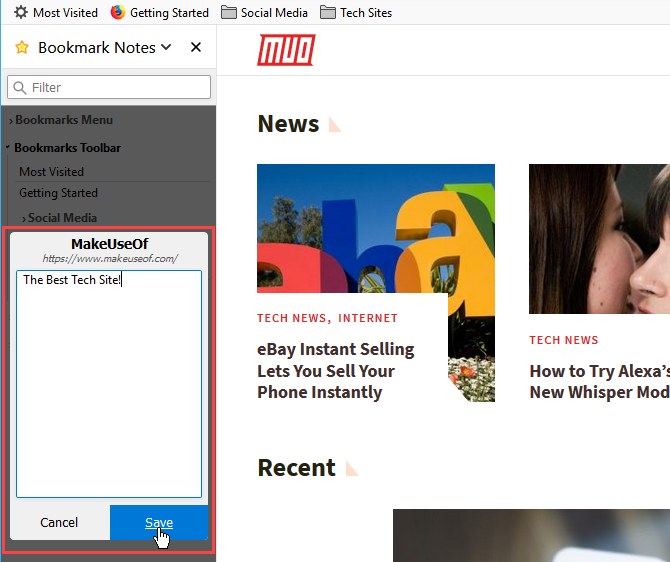Select Getting Started in sidebar tree
This screenshot has width=670, height=562.
(x=58, y=193)
